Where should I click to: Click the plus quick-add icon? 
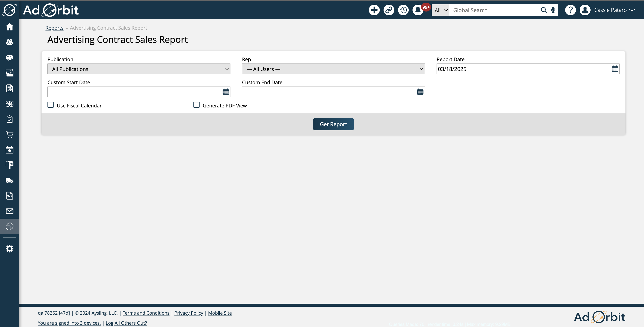click(x=374, y=10)
